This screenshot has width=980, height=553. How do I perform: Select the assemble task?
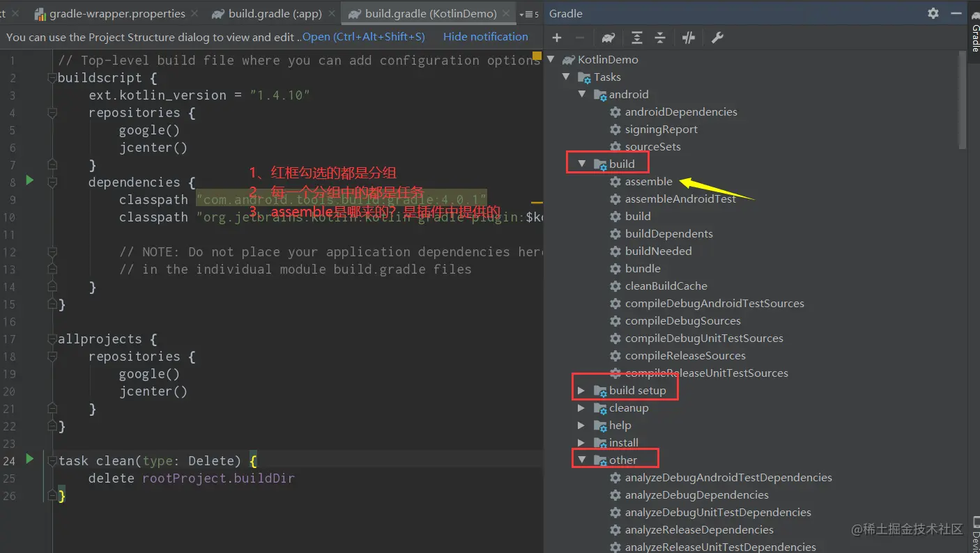(x=649, y=181)
